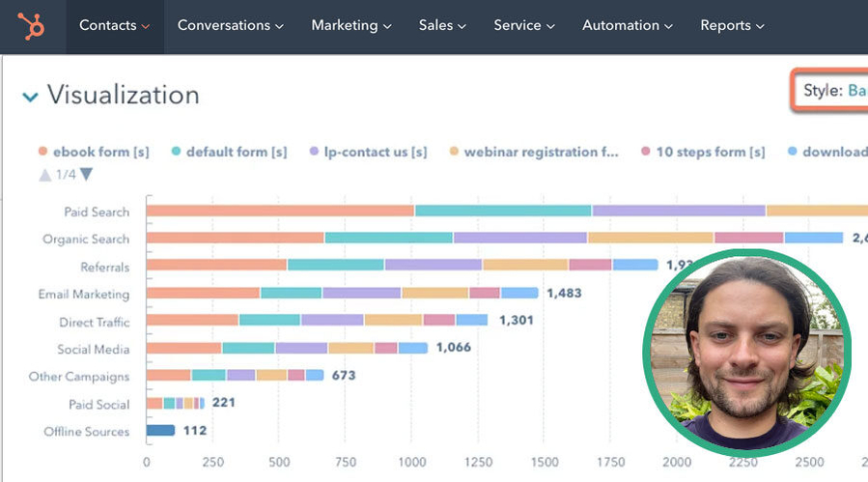Toggle the 10 steps form legend
The height and width of the screenshot is (482, 868).
pos(703,152)
